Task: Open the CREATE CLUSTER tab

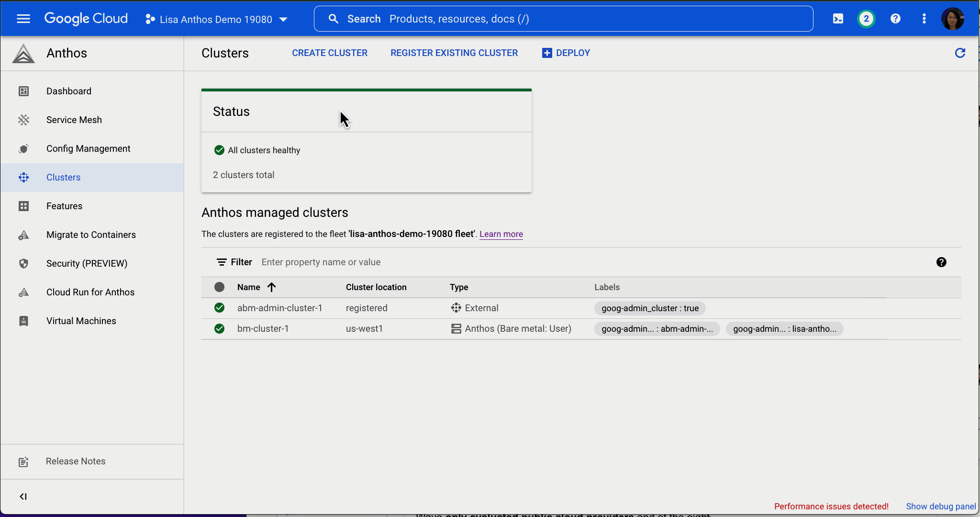Action: coord(330,53)
